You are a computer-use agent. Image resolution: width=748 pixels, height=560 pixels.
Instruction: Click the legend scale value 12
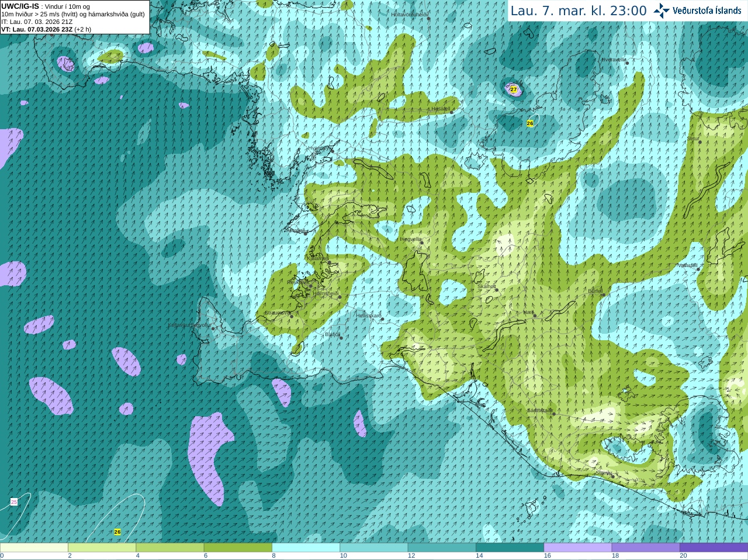(x=411, y=556)
